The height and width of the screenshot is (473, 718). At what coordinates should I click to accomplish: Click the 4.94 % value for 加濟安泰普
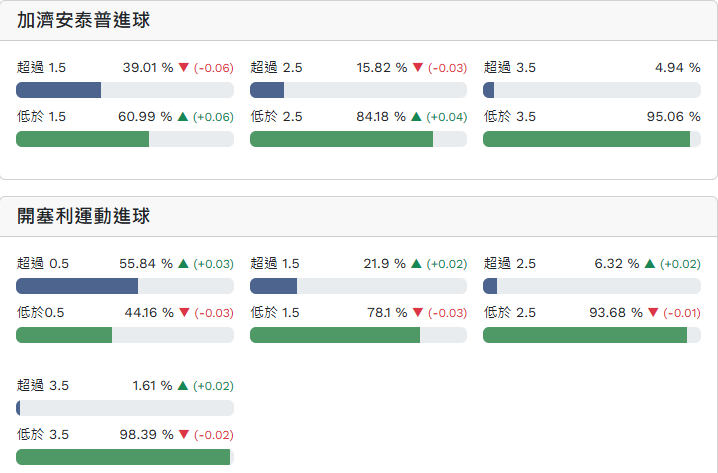[x=677, y=68]
